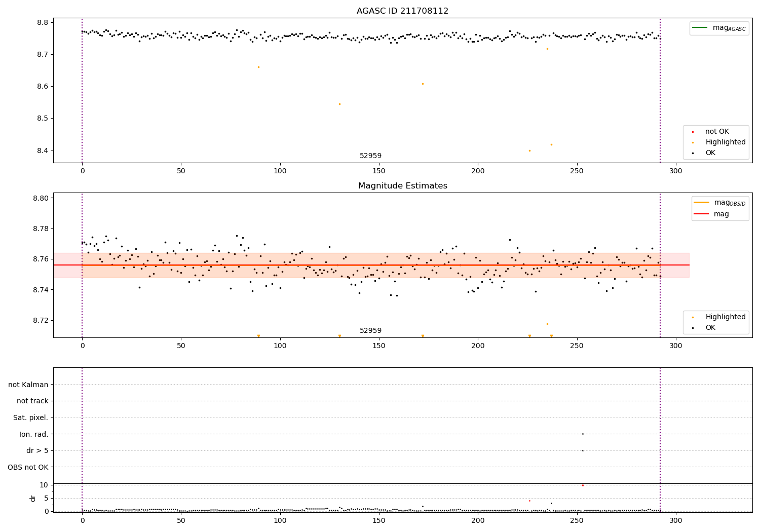760x532 pixels.
Task: Click red dr point at value 10
Action: [583, 485]
